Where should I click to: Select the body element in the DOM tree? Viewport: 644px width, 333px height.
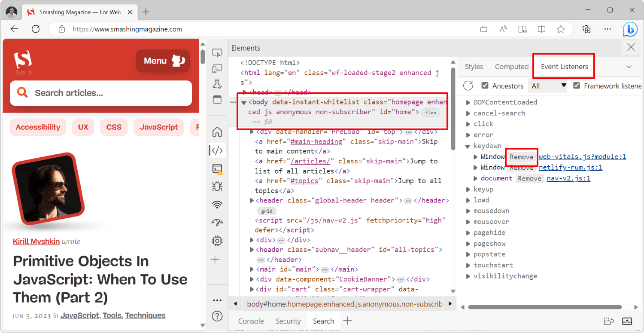[x=259, y=102]
